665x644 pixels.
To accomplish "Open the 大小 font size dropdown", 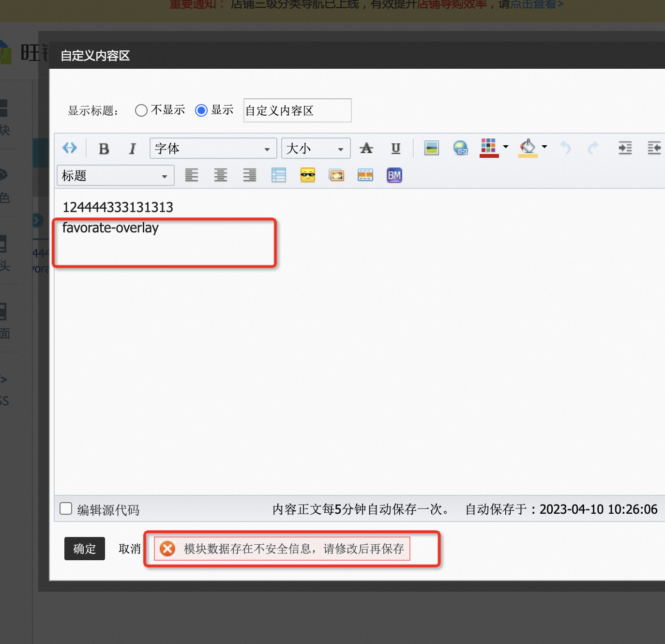I will [316, 148].
